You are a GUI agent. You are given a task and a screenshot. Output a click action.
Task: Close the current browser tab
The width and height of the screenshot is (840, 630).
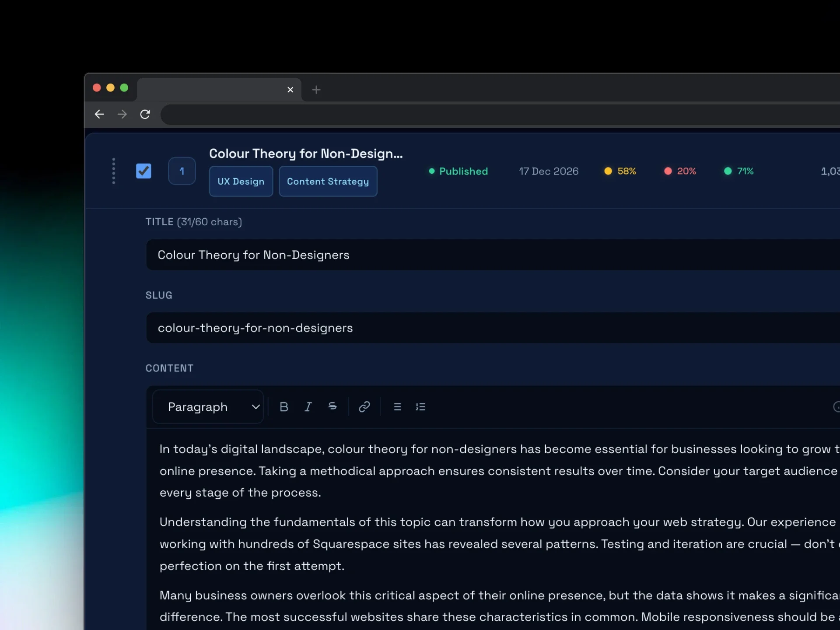point(290,90)
